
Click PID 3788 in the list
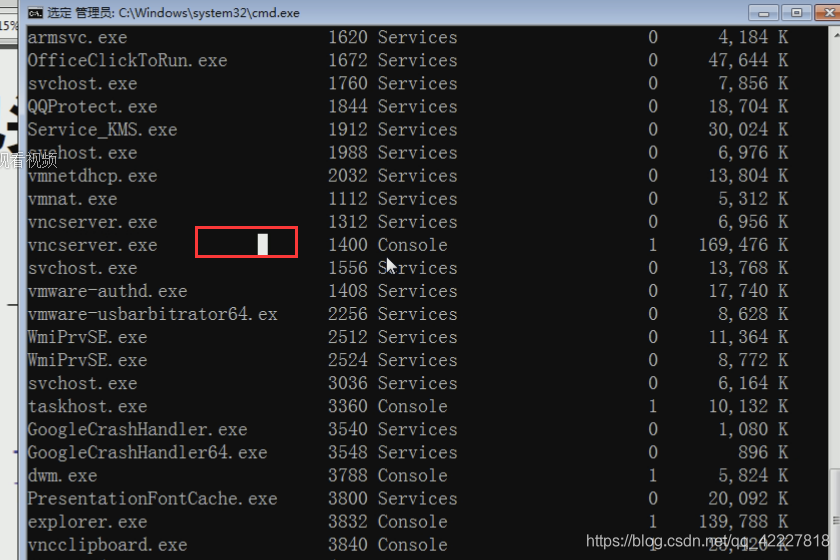pos(348,475)
